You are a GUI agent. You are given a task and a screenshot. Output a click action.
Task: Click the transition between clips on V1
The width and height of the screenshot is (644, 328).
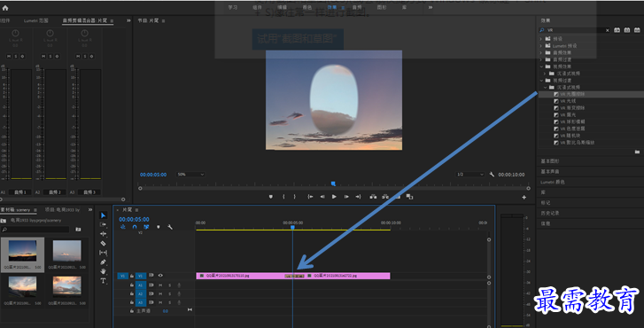click(x=294, y=277)
